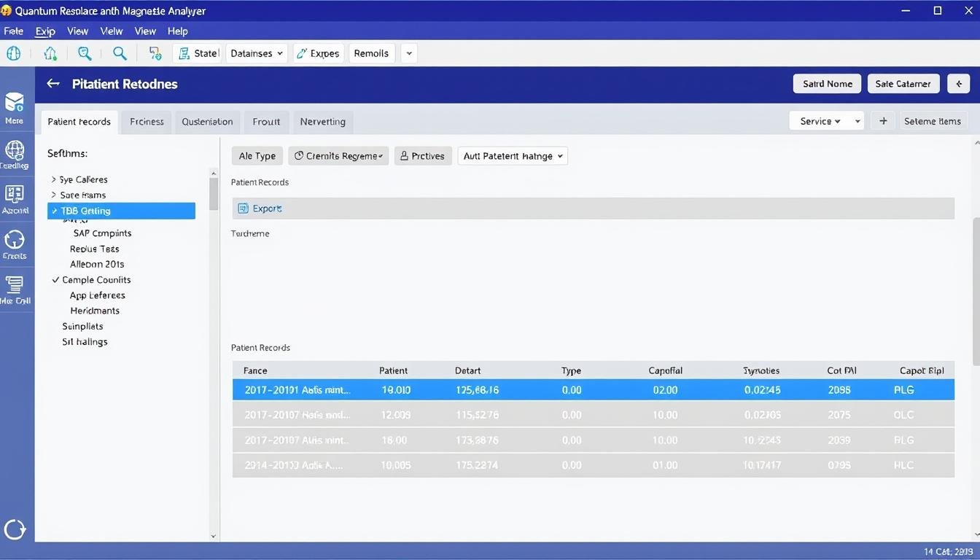980x560 pixels.
Task: Switch to the Qustienation tab
Action: pyautogui.click(x=207, y=122)
